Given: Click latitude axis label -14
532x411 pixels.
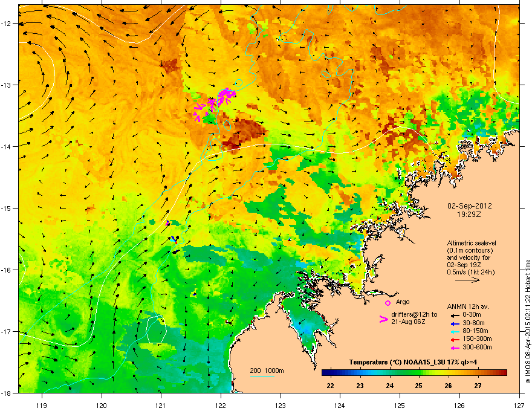Looking at the screenshot, I should (x=7, y=146).
